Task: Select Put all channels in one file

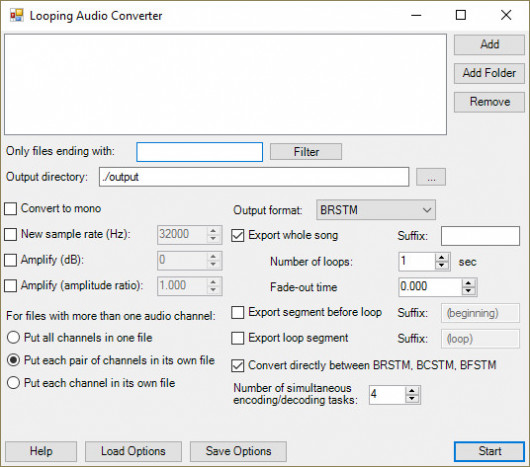Action: tap(13, 338)
